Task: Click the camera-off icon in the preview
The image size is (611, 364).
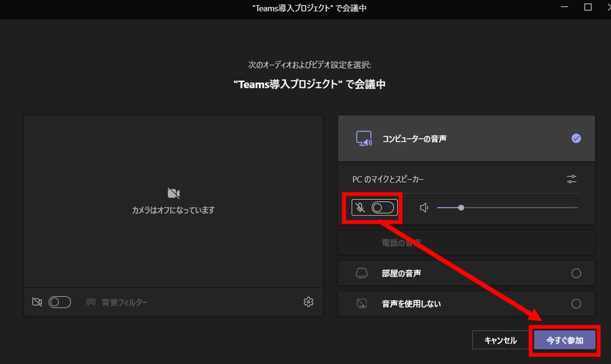Action: point(173,193)
